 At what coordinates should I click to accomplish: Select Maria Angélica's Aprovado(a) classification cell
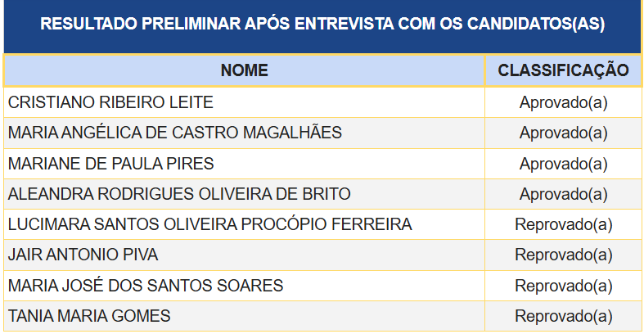point(563,133)
